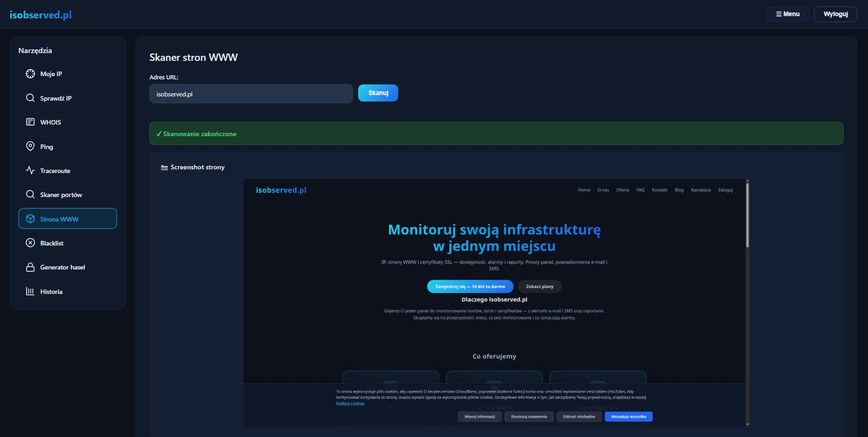868x437 pixels.
Task: Click 'Co oferujemy' in the screenshot preview
Action: click(495, 356)
